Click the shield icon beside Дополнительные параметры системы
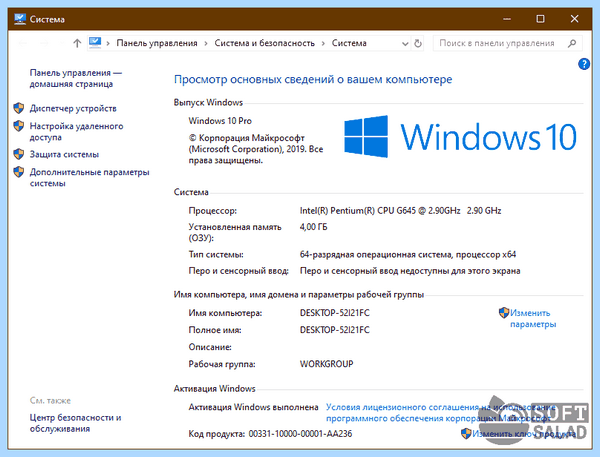600x457 pixels. point(19,172)
